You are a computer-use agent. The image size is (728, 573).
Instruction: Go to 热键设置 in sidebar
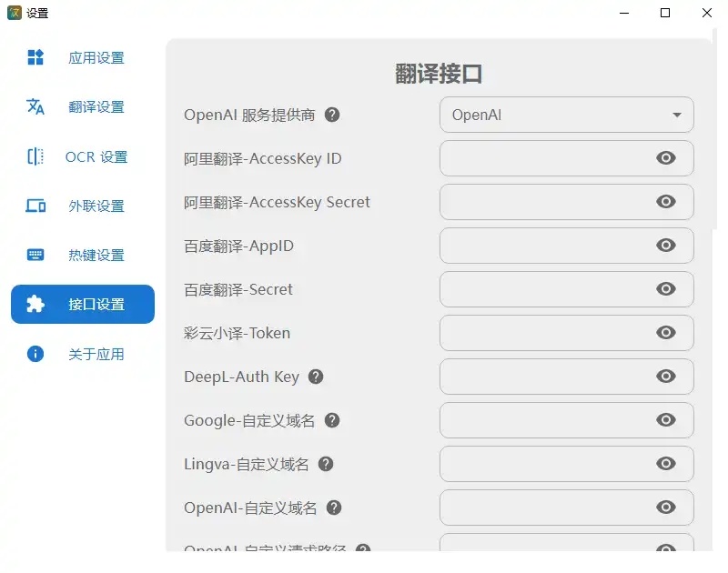click(x=96, y=256)
